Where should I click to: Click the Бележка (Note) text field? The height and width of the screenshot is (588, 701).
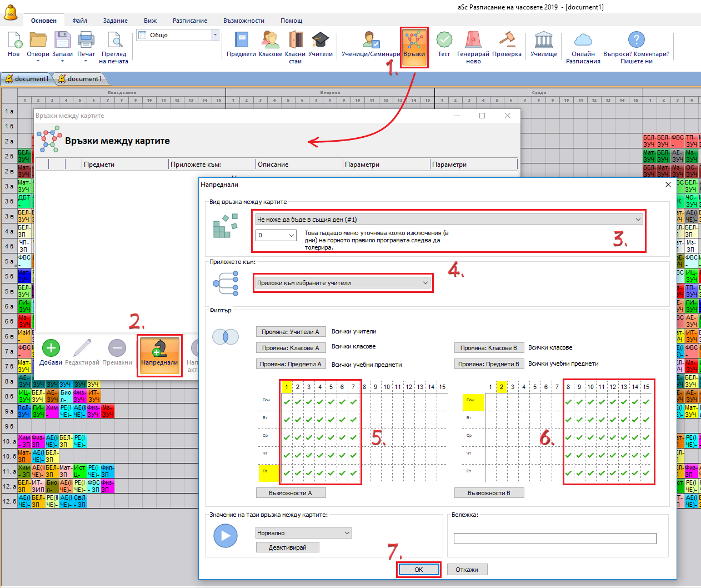point(554,539)
